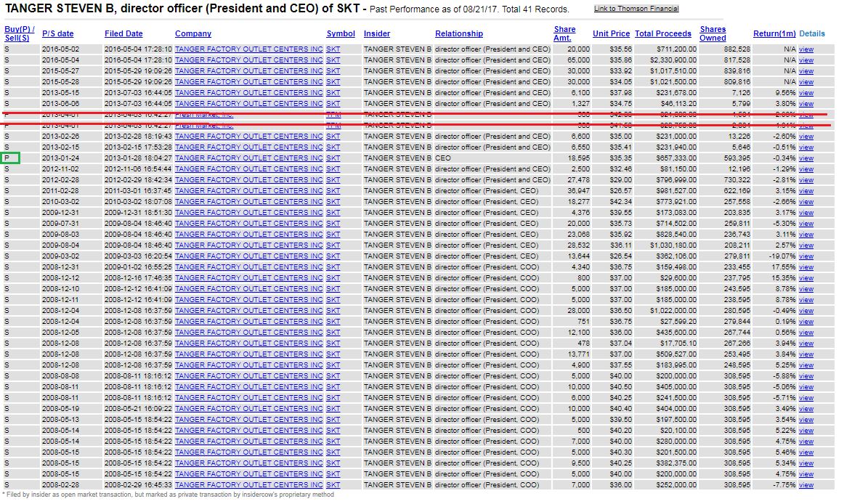
Task: Click SKT symbol in the 2008-12-05 row
Action: point(333,333)
